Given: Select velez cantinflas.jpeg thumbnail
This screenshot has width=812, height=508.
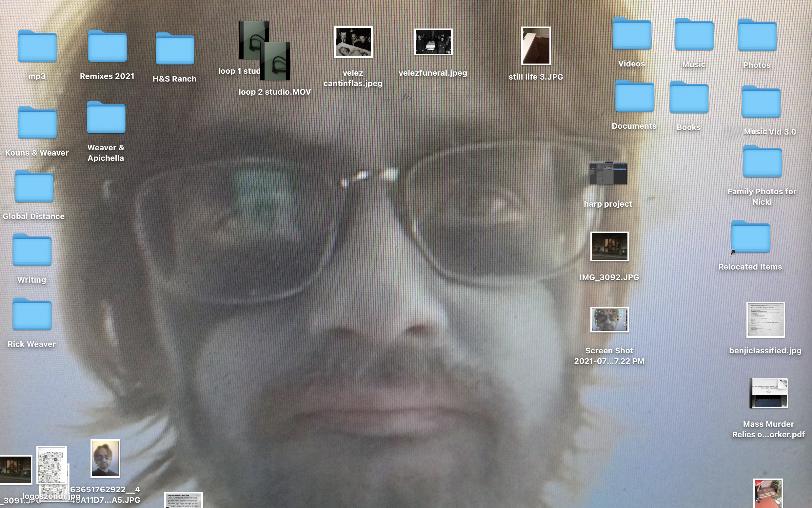Looking at the screenshot, I should [353, 42].
